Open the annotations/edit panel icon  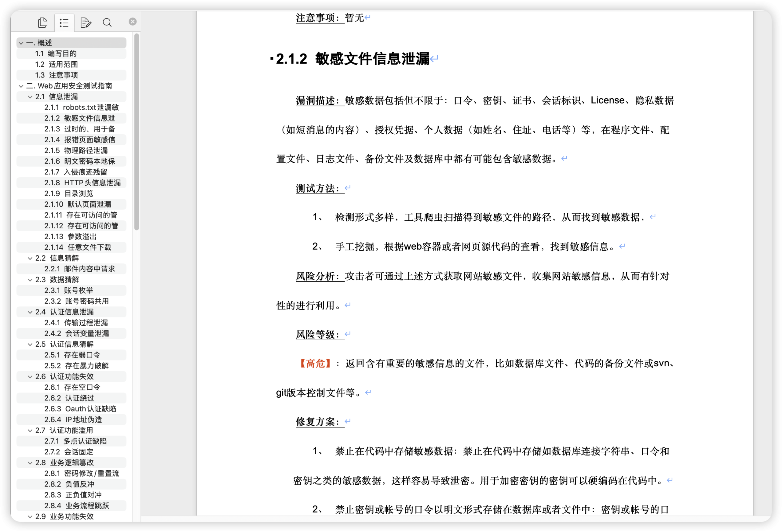[86, 22]
